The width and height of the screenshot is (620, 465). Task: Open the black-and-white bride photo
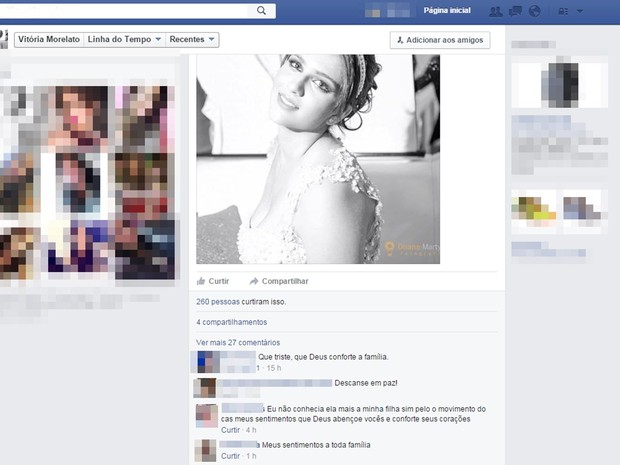(317, 159)
